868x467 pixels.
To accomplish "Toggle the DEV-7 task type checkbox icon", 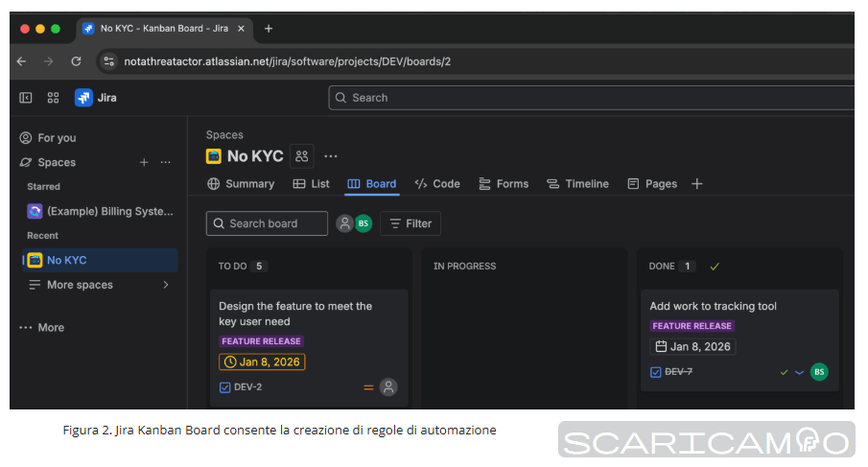I will 656,372.
